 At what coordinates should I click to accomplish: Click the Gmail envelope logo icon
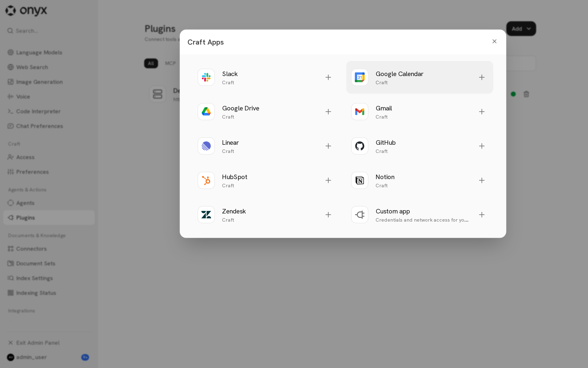(x=360, y=111)
